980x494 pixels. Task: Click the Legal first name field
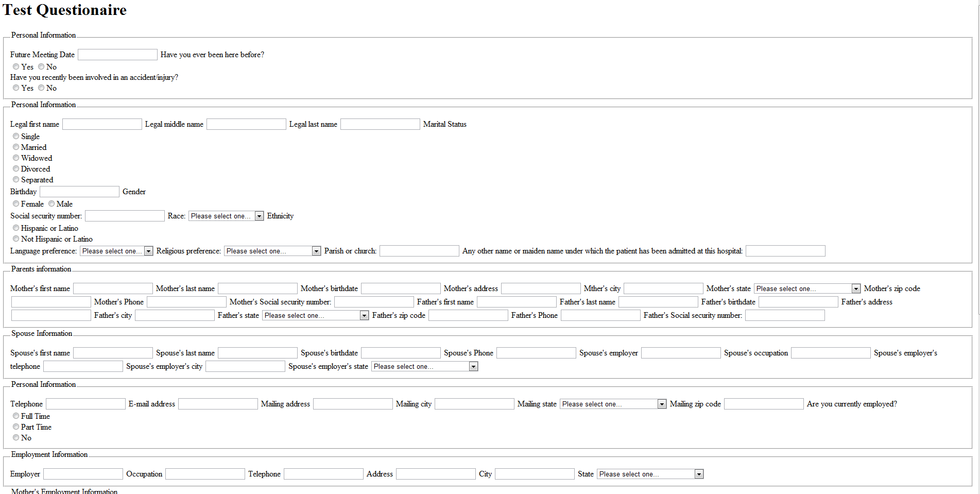pos(101,124)
